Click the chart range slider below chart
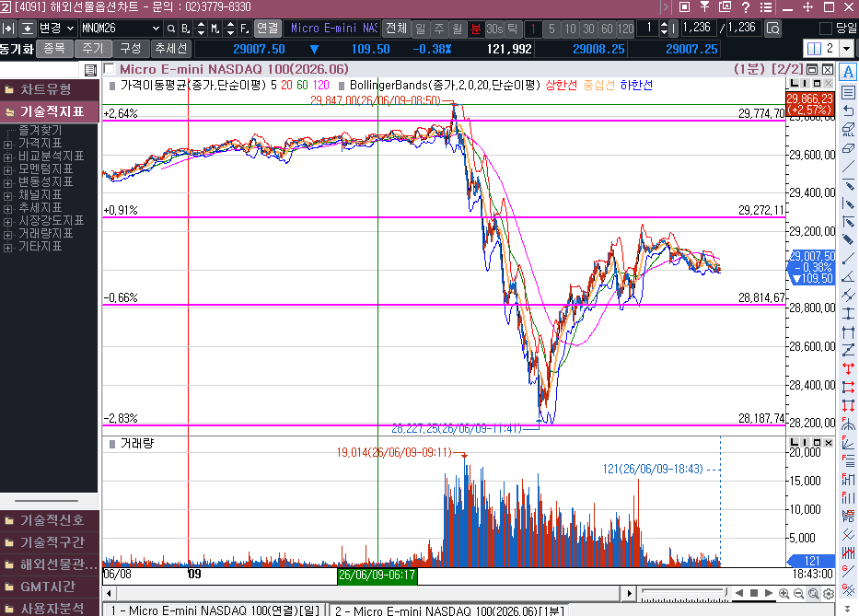The height and width of the screenshot is (616, 859). (x=685, y=592)
